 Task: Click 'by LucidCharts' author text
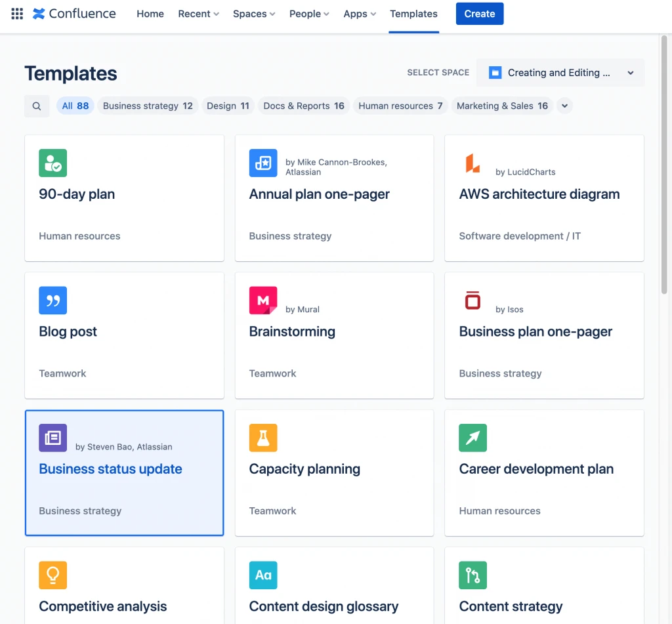tap(526, 173)
